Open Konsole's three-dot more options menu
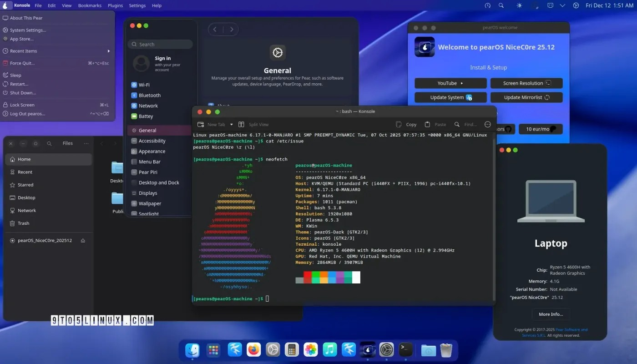Image resolution: width=637 pixels, height=364 pixels. point(488,125)
